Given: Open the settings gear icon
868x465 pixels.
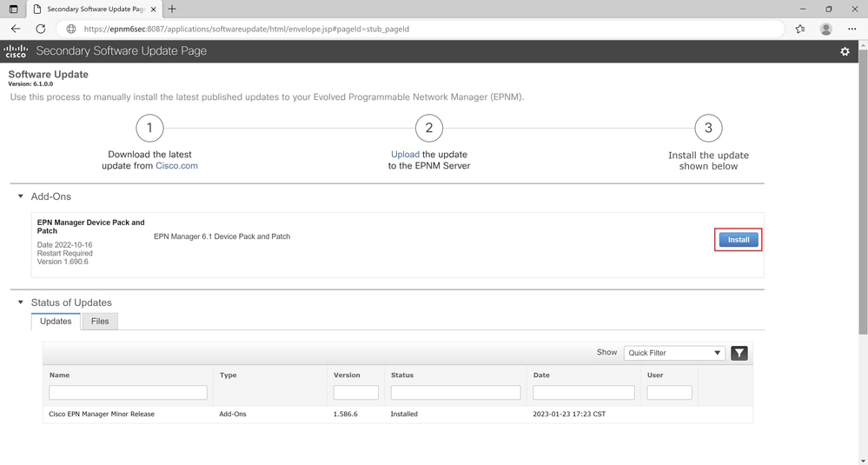Looking at the screenshot, I should [x=845, y=51].
